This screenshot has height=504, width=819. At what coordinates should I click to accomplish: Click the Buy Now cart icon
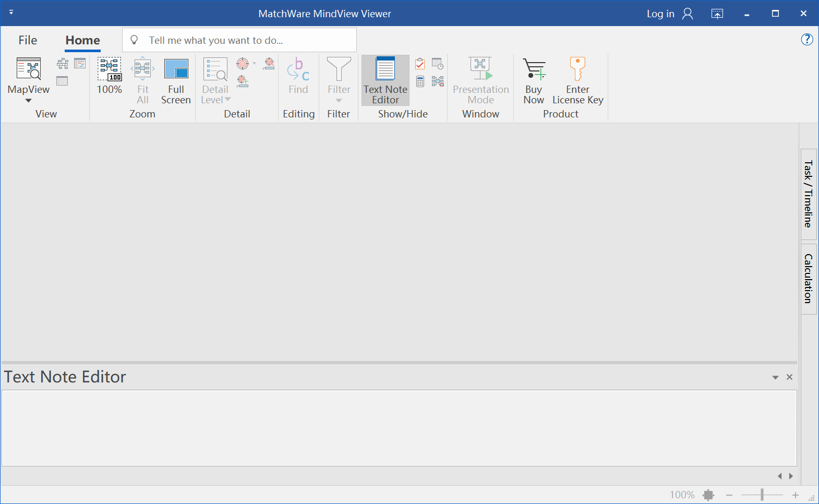tap(534, 69)
